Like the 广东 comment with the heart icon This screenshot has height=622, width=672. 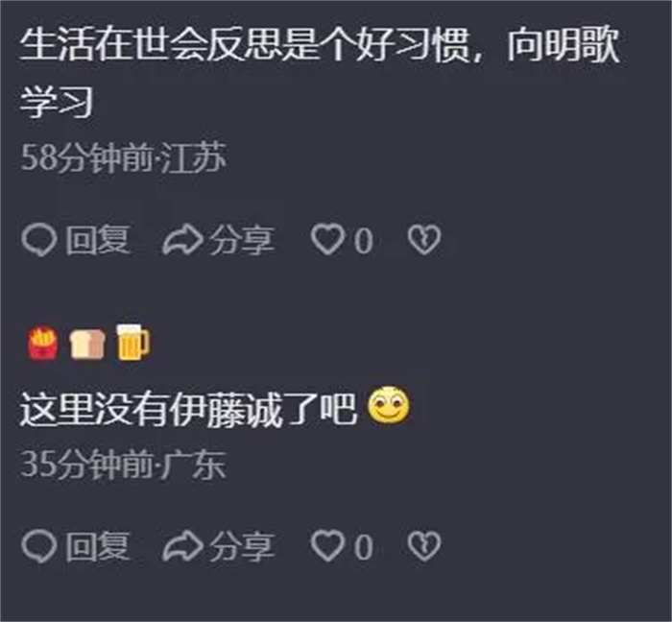[327, 545]
